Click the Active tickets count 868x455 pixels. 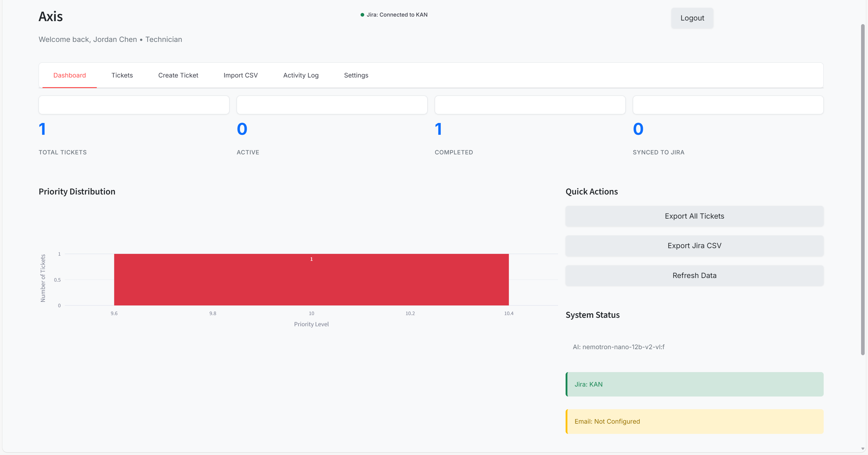pyautogui.click(x=242, y=129)
